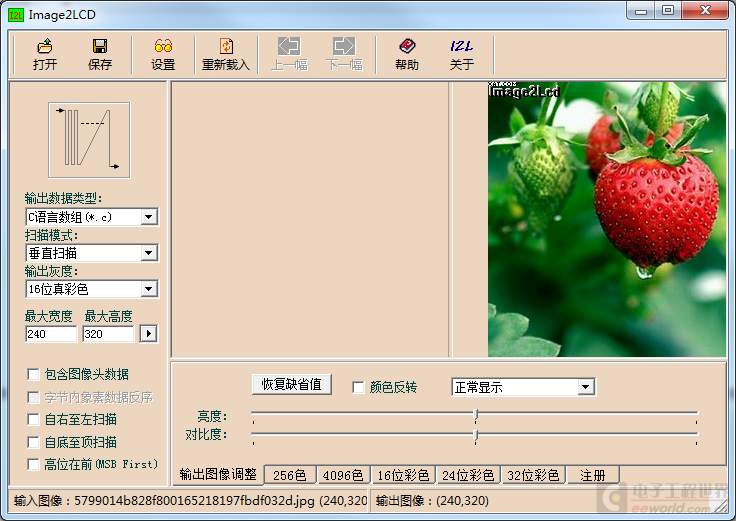Viewport: 736px width, 521px height.
Task: Enable 自底至顶扫描 checkbox
Action: tap(33, 442)
